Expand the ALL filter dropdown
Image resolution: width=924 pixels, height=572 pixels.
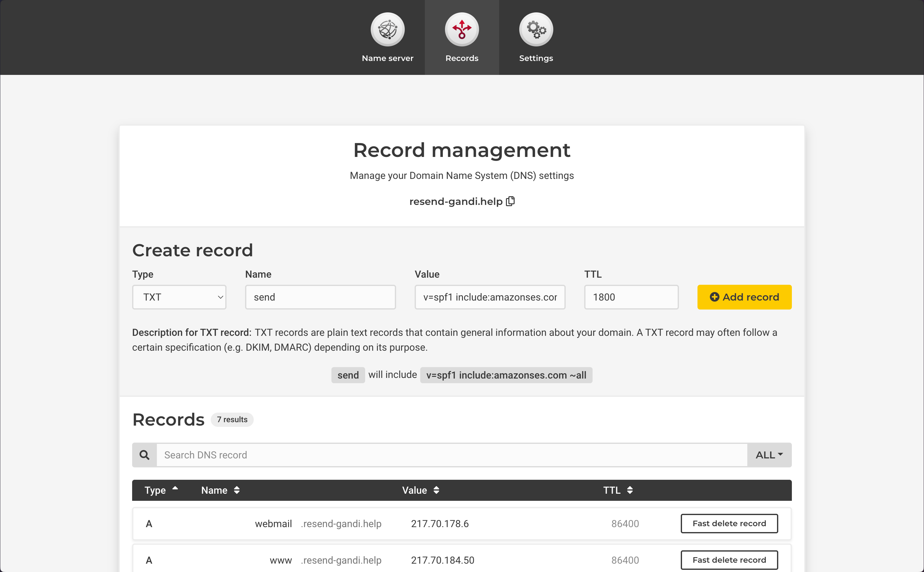[x=769, y=455]
